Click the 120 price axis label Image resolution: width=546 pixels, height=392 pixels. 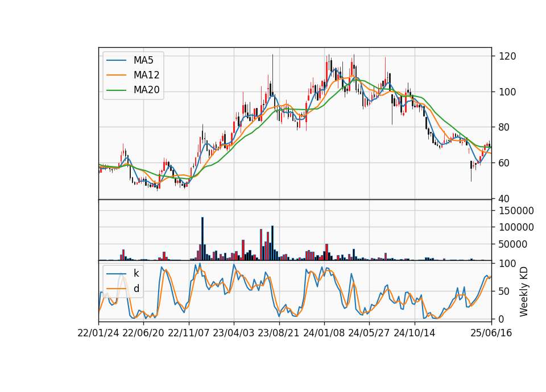click(x=507, y=56)
